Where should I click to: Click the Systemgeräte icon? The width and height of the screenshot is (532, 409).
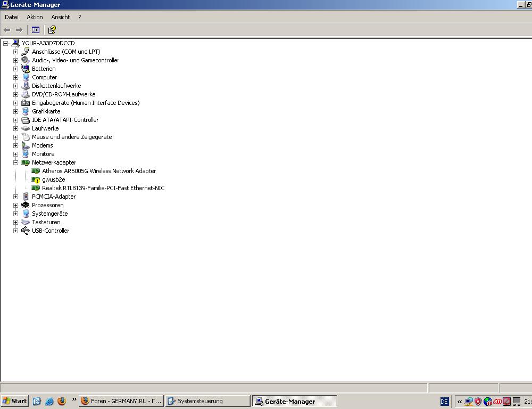tap(26, 214)
